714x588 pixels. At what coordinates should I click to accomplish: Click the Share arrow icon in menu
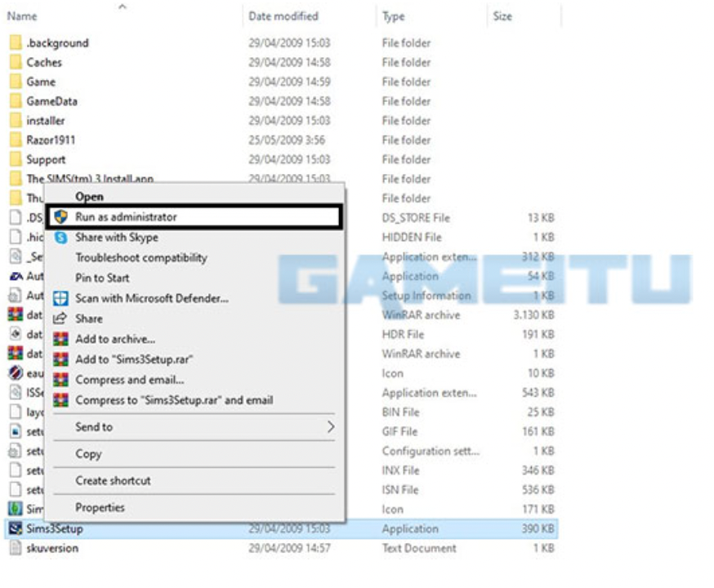(60, 318)
